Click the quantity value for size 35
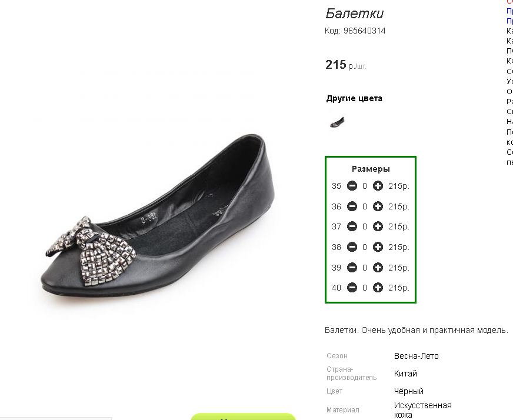 [x=365, y=186]
